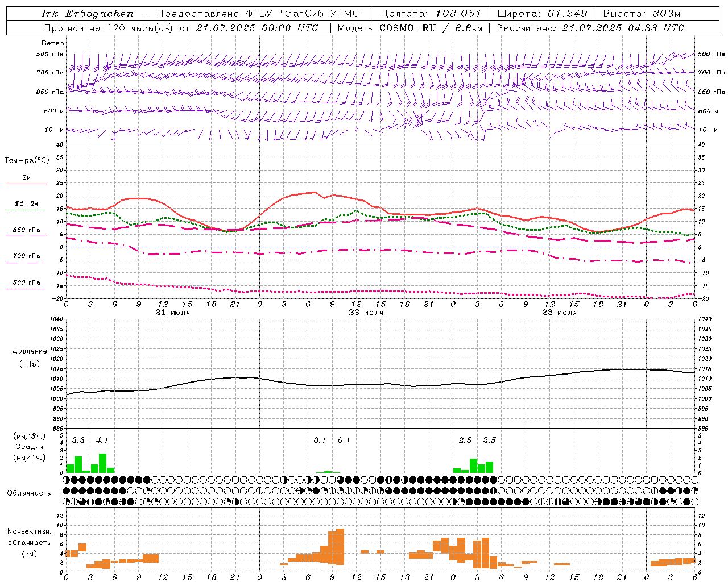Select the 23 июля date label
This screenshot has height=582, width=728.
(x=560, y=313)
